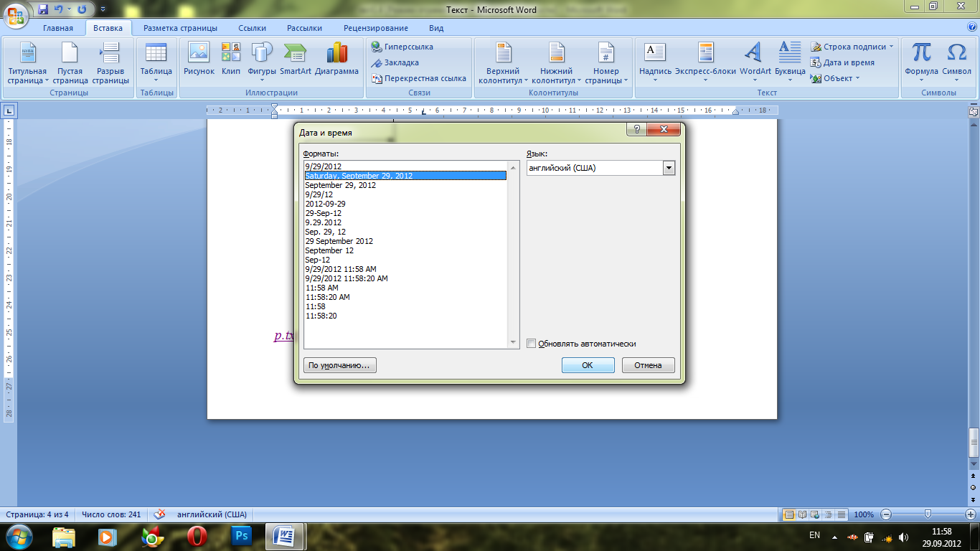Select format '29 September 2012'
This screenshot has height=551, width=980.
point(405,241)
